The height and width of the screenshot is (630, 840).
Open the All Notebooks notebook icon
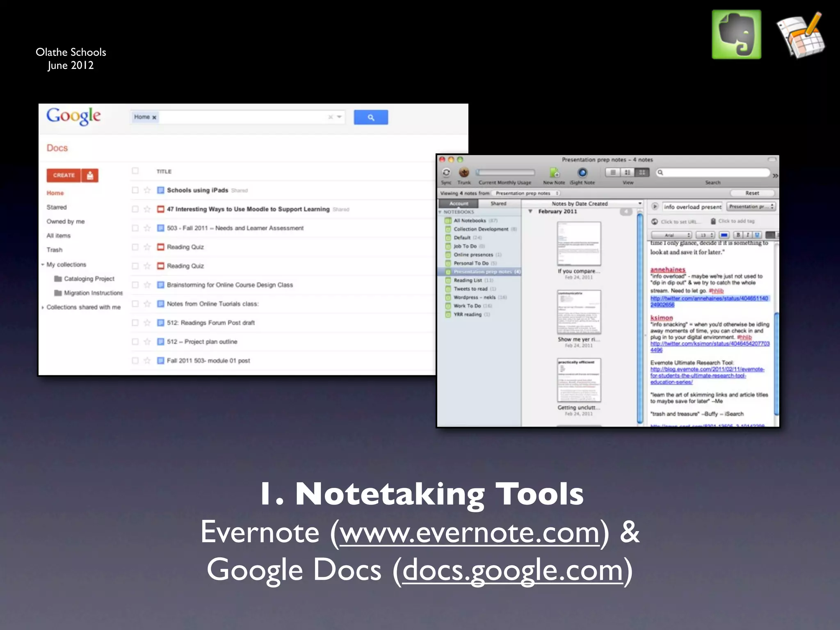click(448, 221)
